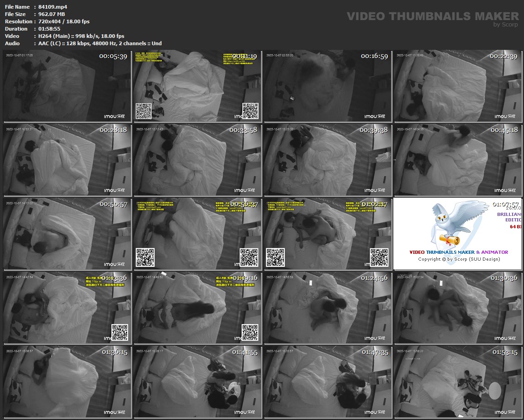Open the thumbnail marked 00:33:58
The width and height of the screenshot is (524, 420).
[197, 160]
